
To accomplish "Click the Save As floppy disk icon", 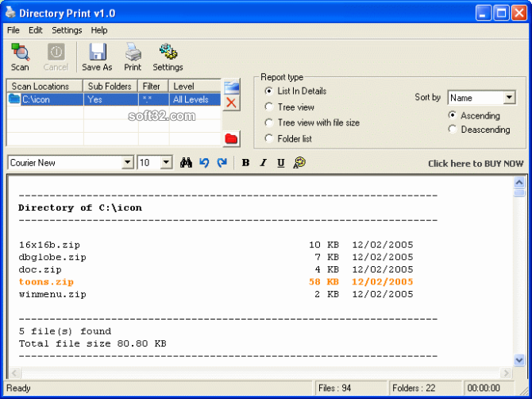I will pyautogui.click(x=98, y=52).
